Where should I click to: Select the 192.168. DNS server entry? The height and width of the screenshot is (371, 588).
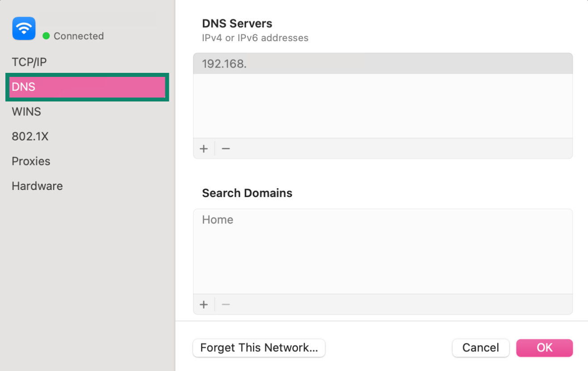383,63
